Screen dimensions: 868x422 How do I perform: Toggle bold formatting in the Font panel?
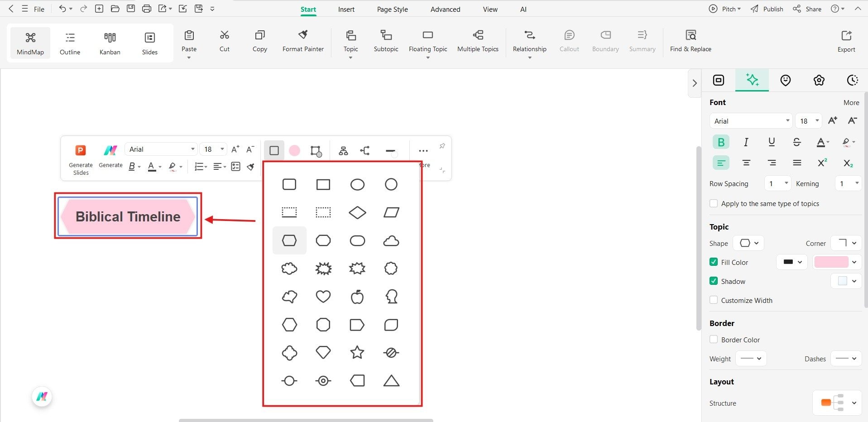click(721, 141)
